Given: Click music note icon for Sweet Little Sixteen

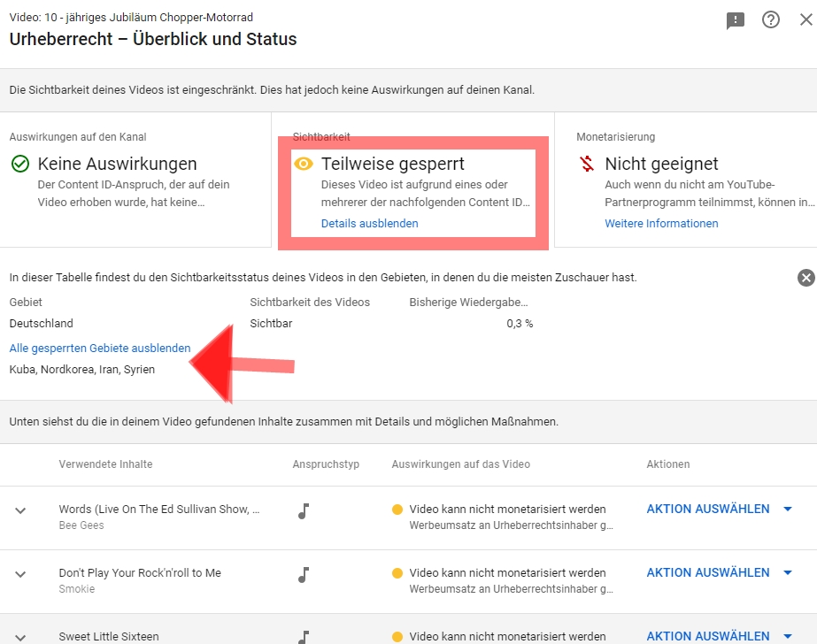Looking at the screenshot, I should [x=304, y=637].
